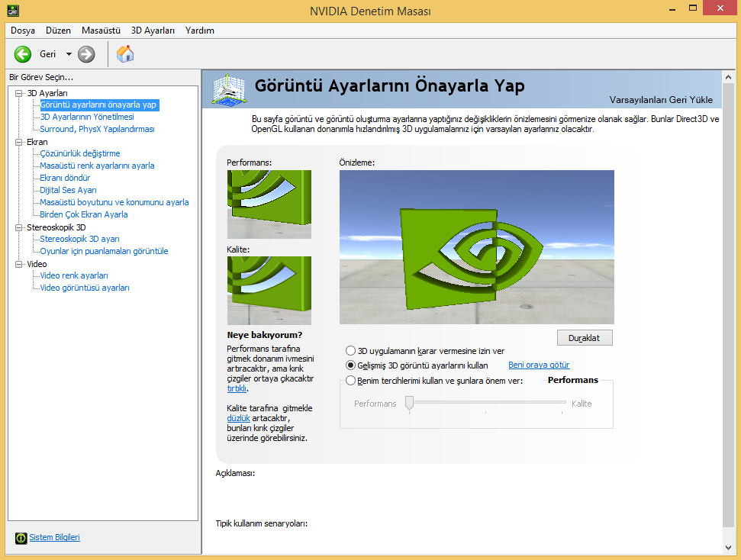This screenshot has height=560, width=741.
Task: Minimize the NVIDIA Denetim Masası window
Action: [672, 9]
